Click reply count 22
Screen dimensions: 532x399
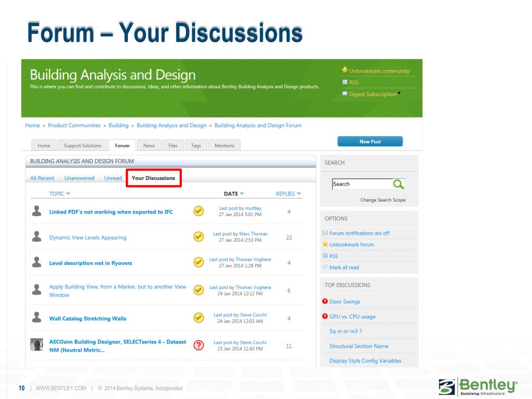tap(289, 237)
